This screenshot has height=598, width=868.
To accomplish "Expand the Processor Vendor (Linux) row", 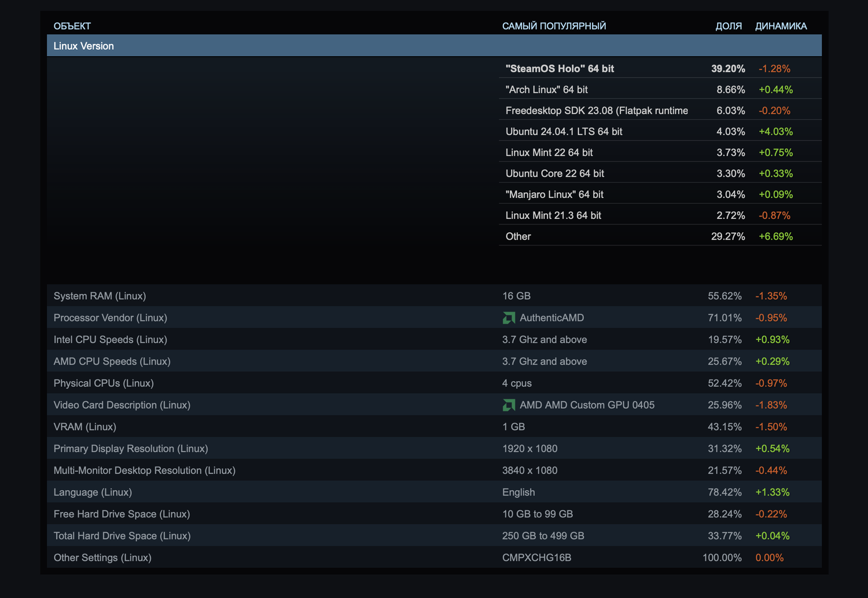I will tap(434, 318).
